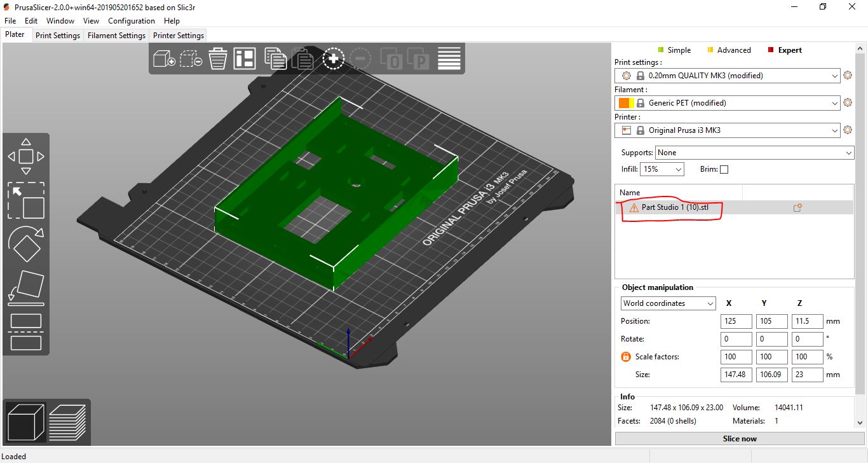
Task: Open filament settings via its gear icon
Action: click(x=847, y=103)
